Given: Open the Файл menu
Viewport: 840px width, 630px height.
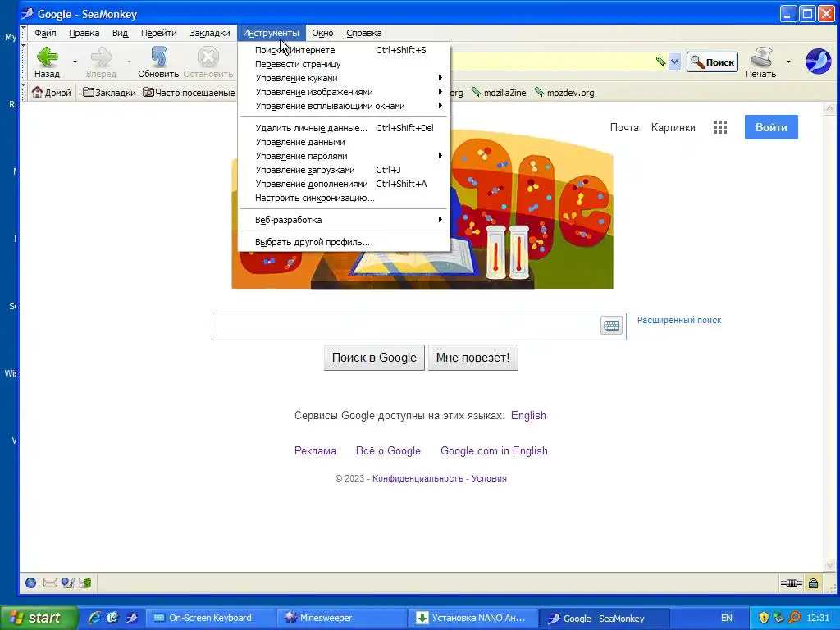Looking at the screenshot, I should 45,33.
